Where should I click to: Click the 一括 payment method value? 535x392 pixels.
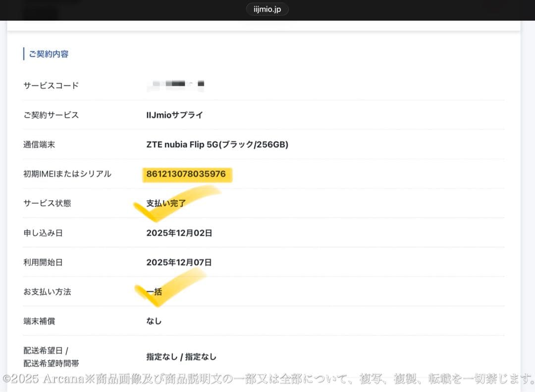point(155,291)
